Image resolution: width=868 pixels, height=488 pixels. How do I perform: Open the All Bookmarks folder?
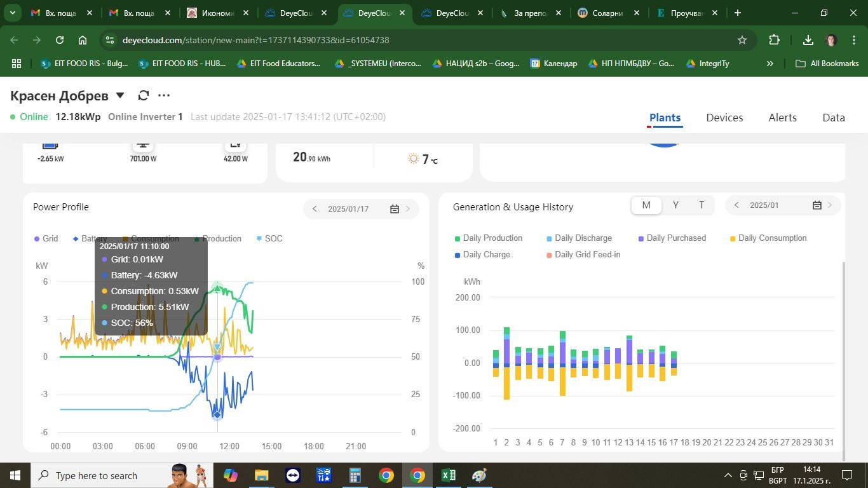827,64
